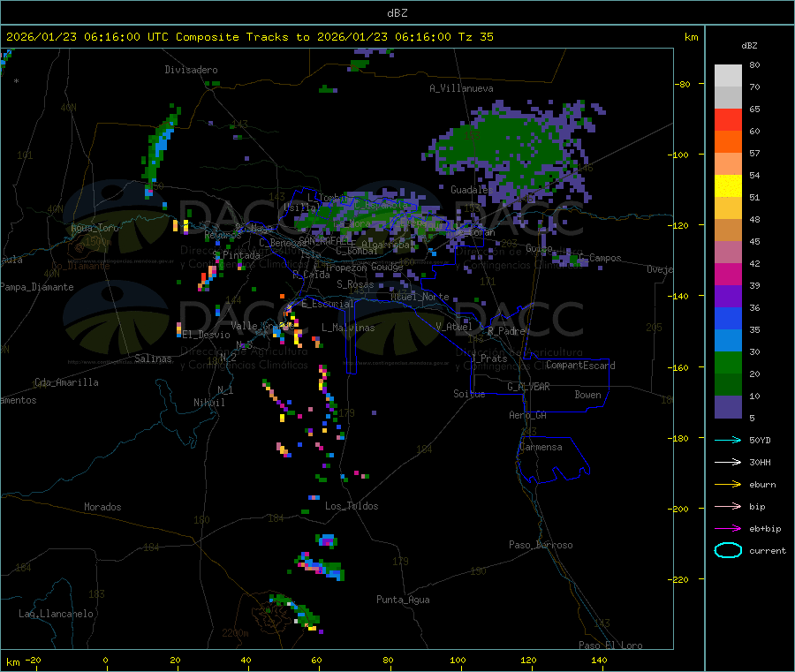
Task: Click the Soitue map label
Action: pos(469,394)
